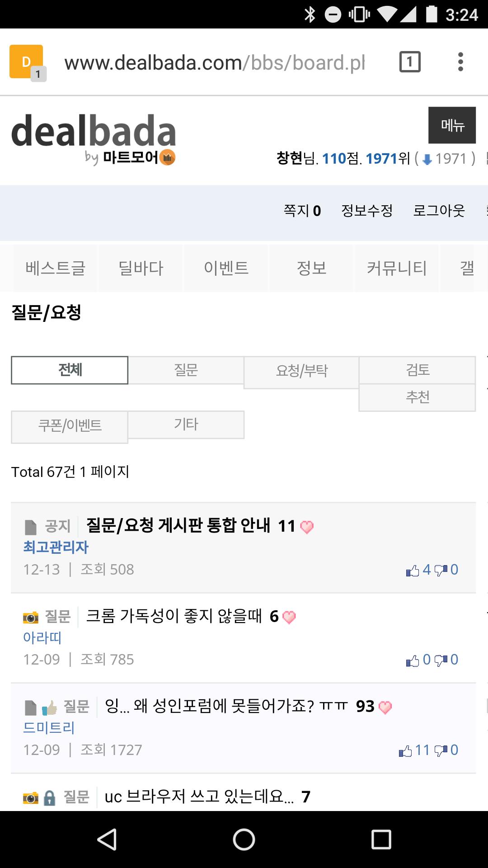
Task: Select the 전체 category filter
Action: point(70,370)
